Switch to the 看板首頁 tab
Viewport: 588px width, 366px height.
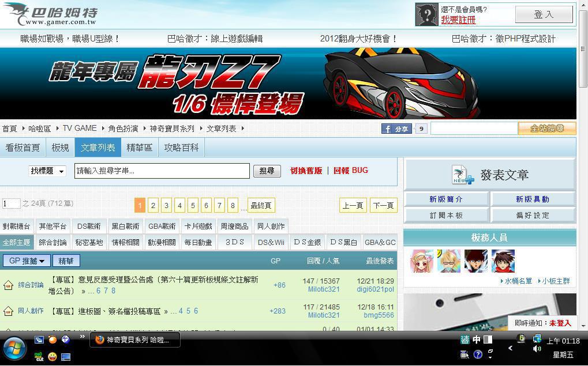[x=23, y=148]
